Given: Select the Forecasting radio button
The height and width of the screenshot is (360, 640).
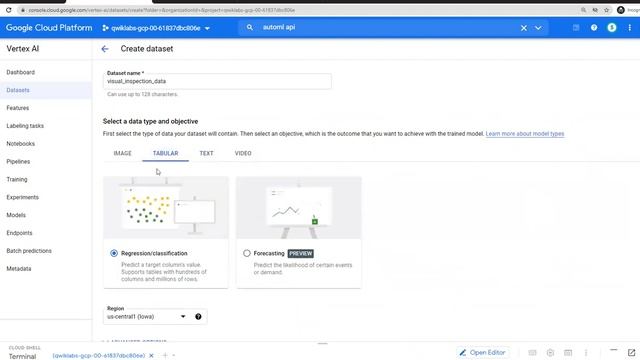Looking at the screenshot, I should pyautogui.click(x=247, y=253).
